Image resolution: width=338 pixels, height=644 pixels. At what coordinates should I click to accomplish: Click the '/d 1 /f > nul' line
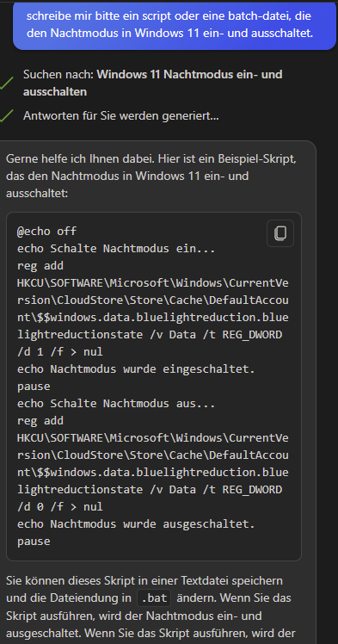tap(60, 352)
